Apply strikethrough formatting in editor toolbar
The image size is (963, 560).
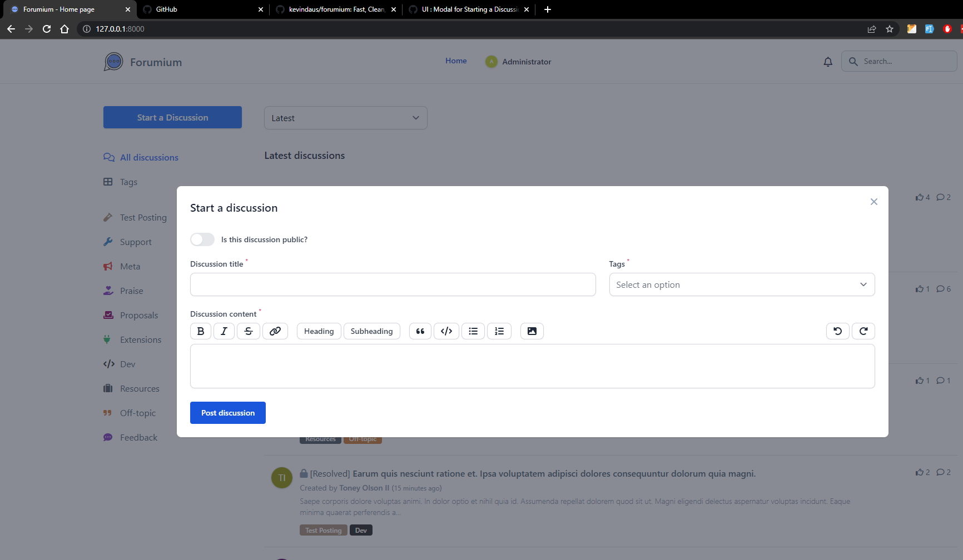pos(249,331)
